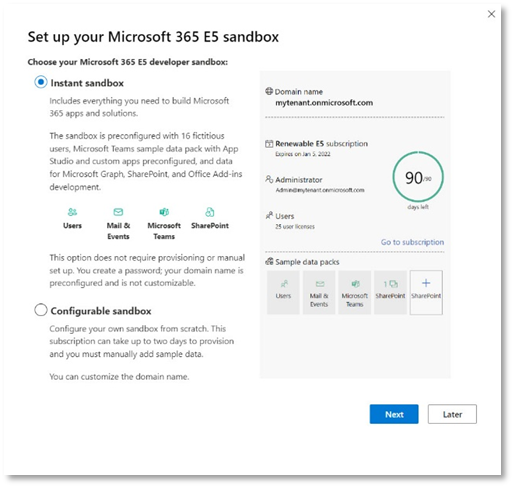
Task: Click the Users icon under Instant sandbox
Action: [x=72, y=212]
